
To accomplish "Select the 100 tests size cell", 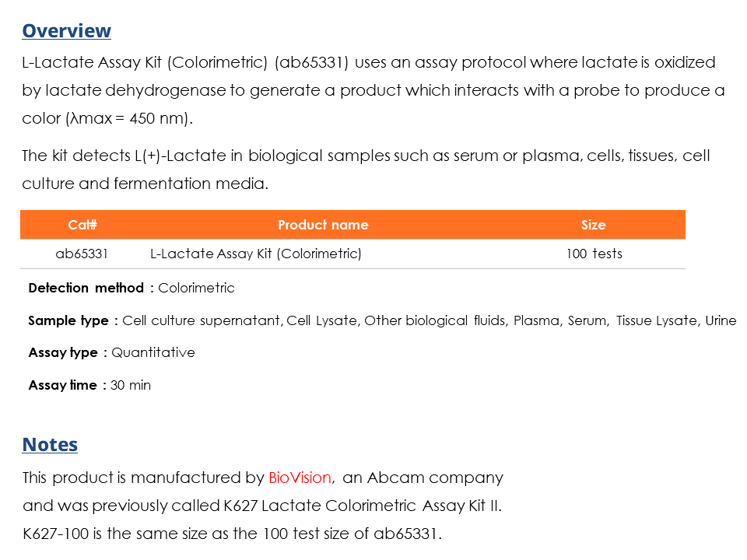I will [594, 254].
